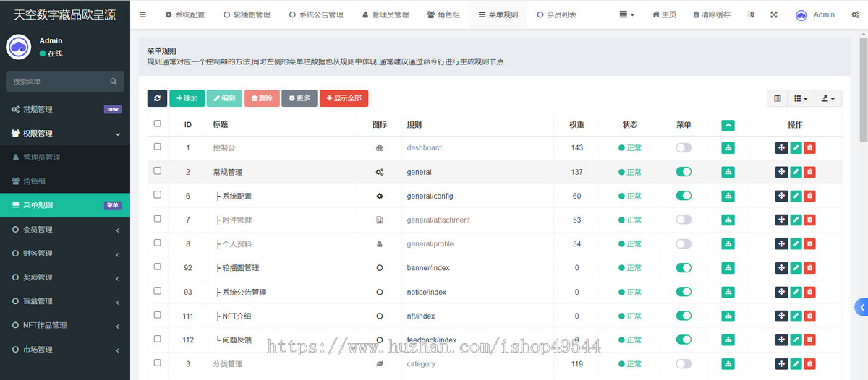Open the export data dropdown
Viewport: 868px width, 380px height.
[x=827, y=98]
